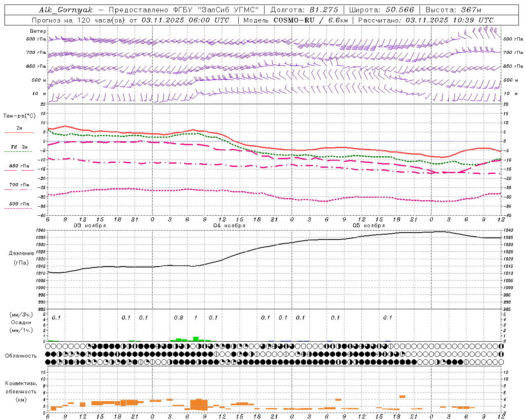
Task: Click the (мм/1ч.) precipitation unit label
Action: tap(21, 330)
